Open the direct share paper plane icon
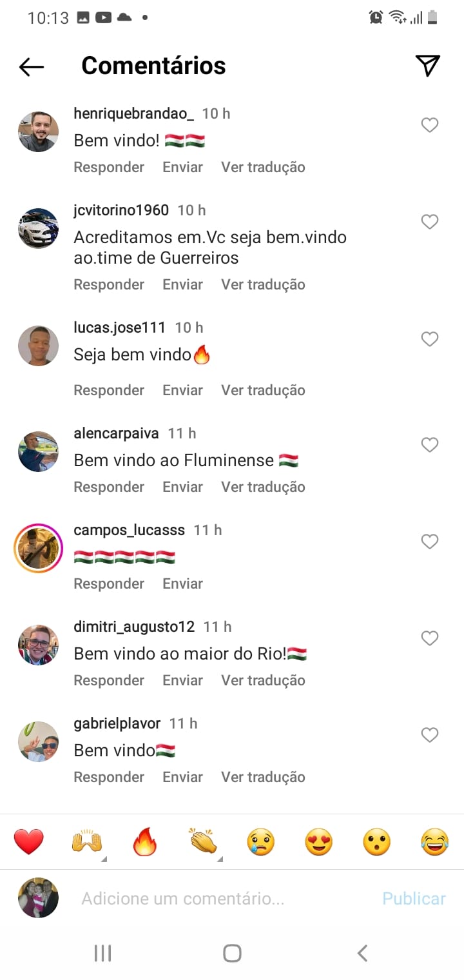The height and width of the screenshot is (980, 464). [427, 65]
